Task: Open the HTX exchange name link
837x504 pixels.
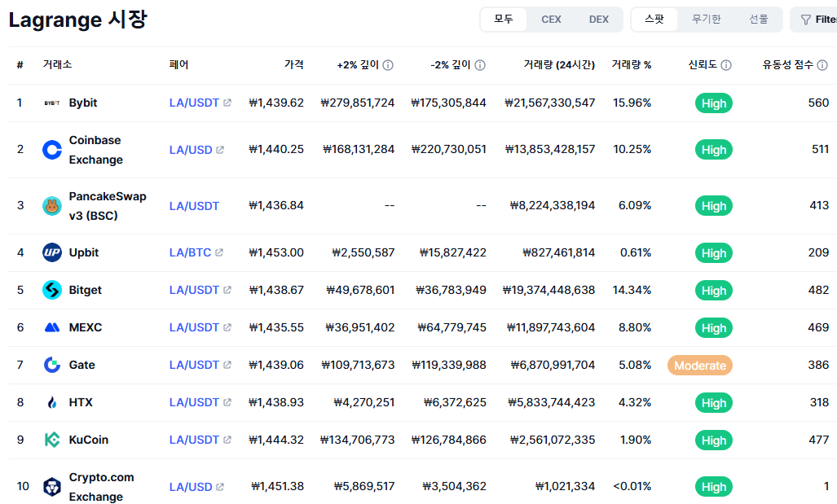Action: click(x=81, y=403)
